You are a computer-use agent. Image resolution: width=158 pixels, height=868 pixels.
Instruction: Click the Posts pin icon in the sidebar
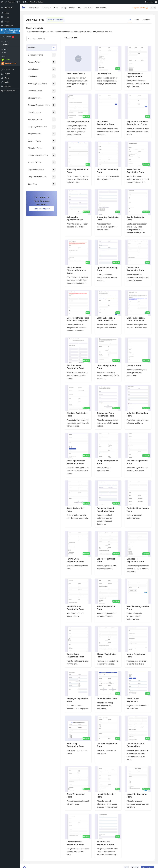tap(2, 13)
